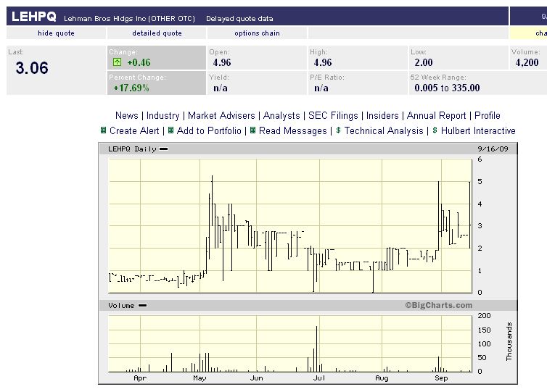
Task: Click the Low value 2.00
Action: pos(424,63)
